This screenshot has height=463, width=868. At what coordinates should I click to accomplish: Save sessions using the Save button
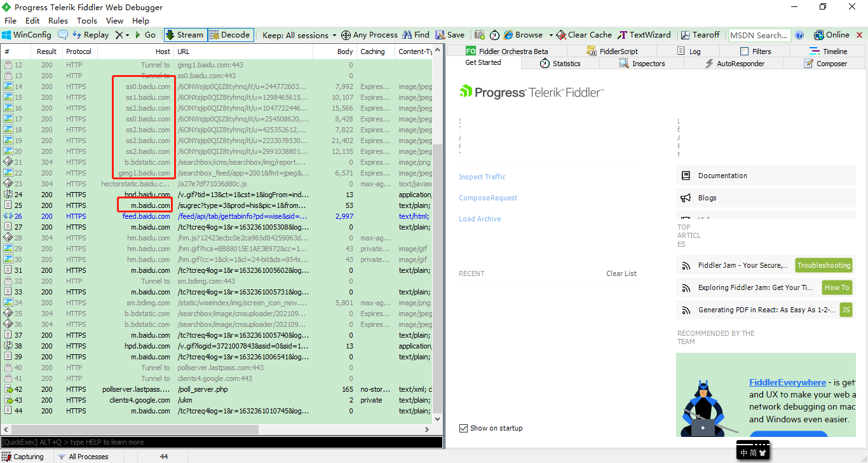point(449,35)
